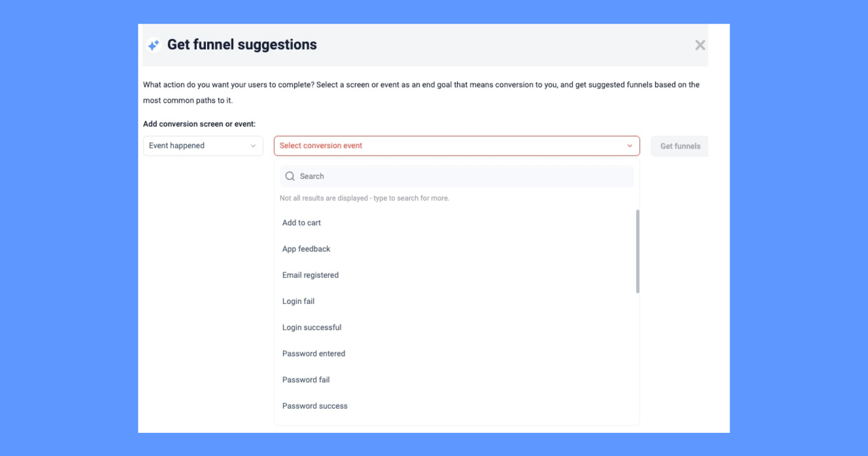Choose Login successful from the list
The height and width of the screenshot is (456, 868).
point(312,327)
